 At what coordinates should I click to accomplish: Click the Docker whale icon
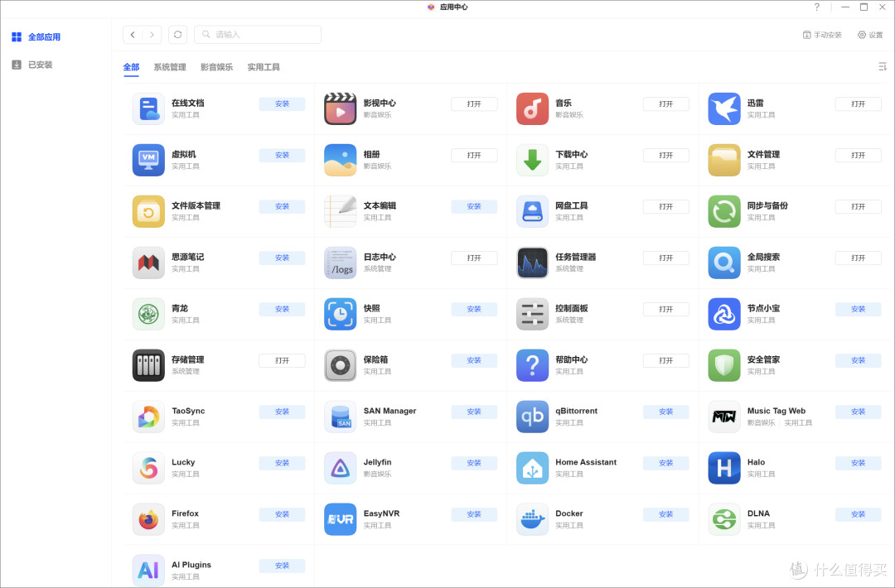click(532, 519)
